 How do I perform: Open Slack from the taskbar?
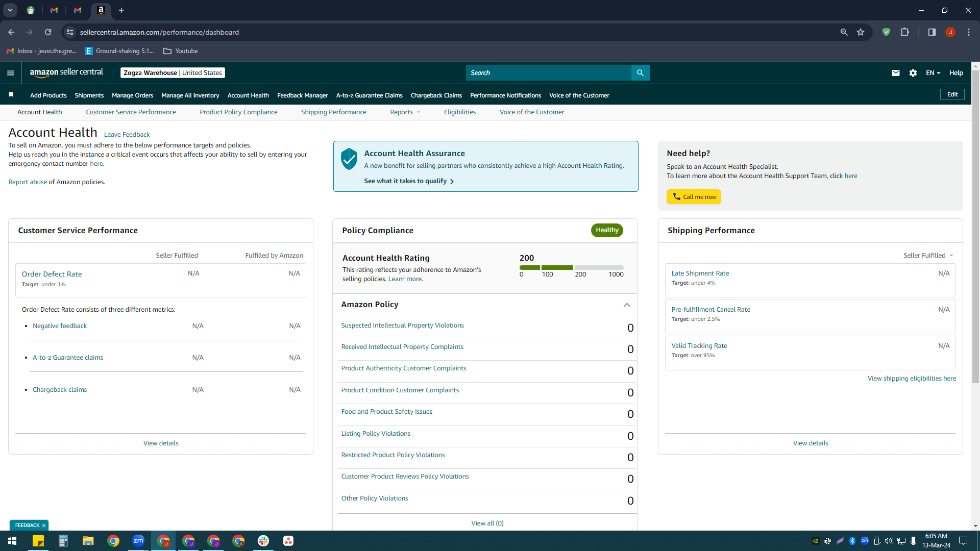[x=263, y=541]
